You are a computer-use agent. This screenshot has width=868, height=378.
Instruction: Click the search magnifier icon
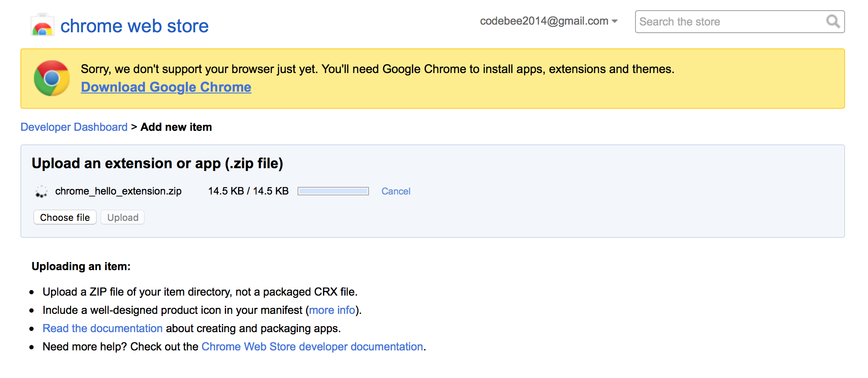pos(833,21)
